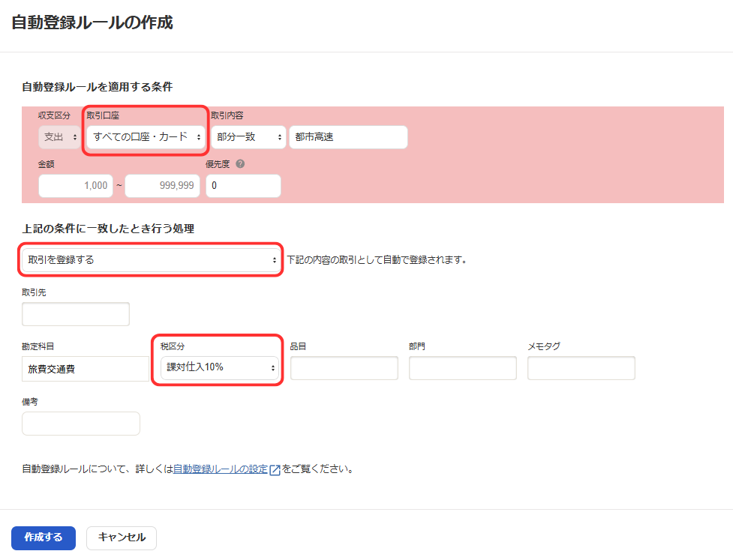This screenshot has height=560, width=733.
Task: Open the 自動登録ルールの設定 help link
Action: pyautogui.click(x=220, y=470)
